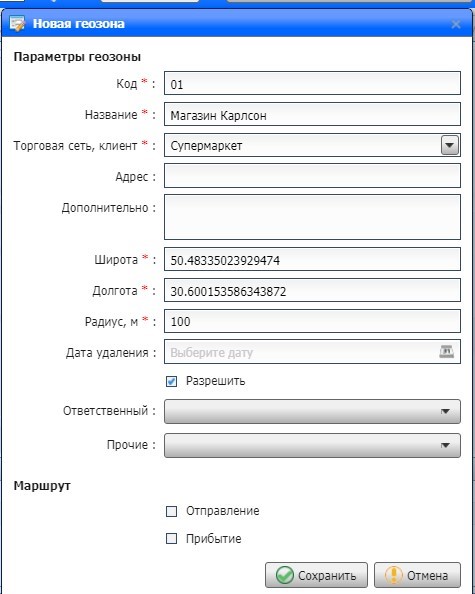
Task: Click into the Название field with Магазин Карлсон
Action: coord(312,114)
